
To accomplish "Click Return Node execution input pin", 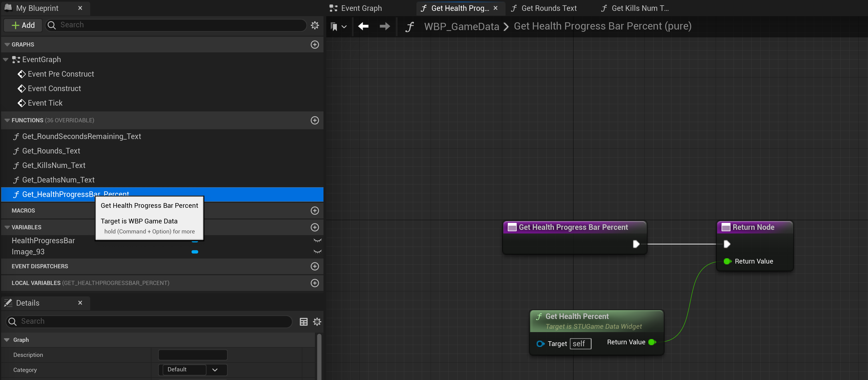I will coord(727,244).
